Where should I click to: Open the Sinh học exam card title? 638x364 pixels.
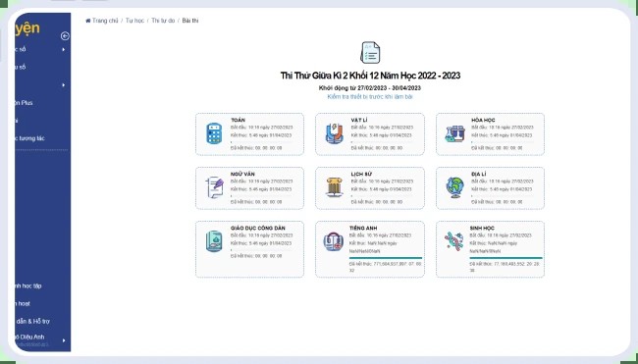coord(482,229)
